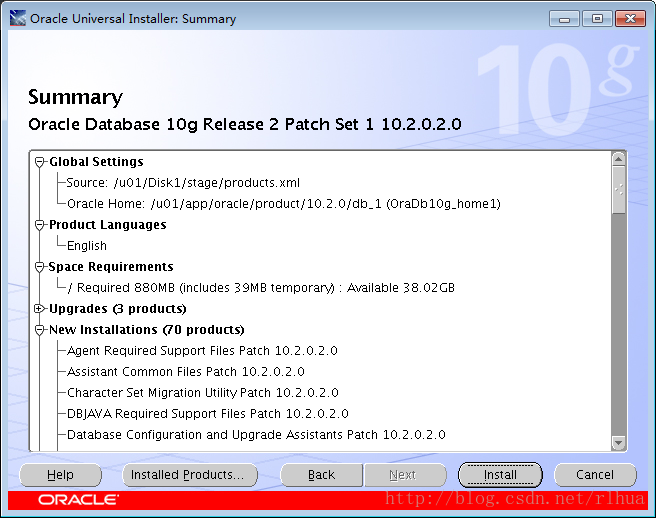Select DBJAVA Required Support Files Patch row
This screenshot has width=656, height=518.
(208, 413)
